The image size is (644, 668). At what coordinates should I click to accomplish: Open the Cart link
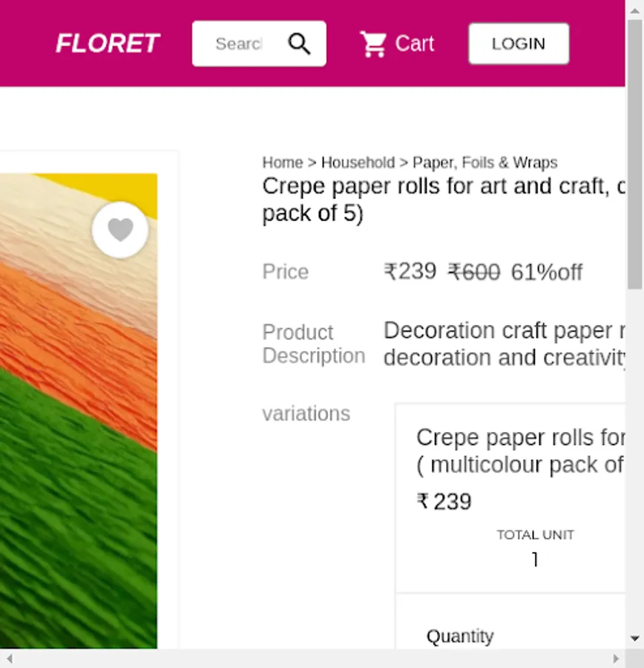click(x=398, y=44)
